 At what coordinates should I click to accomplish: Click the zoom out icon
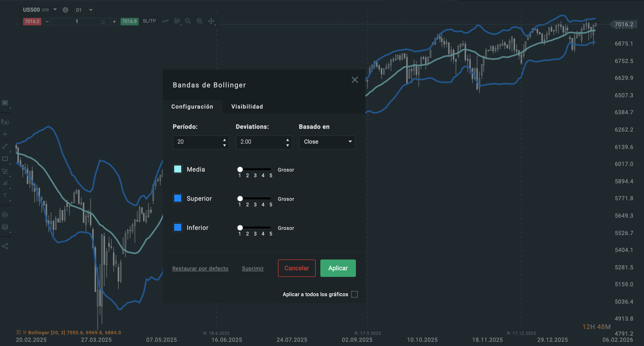click(x=188, y=21)
